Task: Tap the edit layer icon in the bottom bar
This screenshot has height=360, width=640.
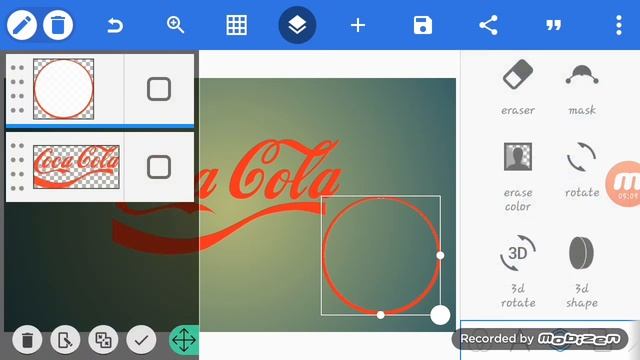Action: click(65, 340)
